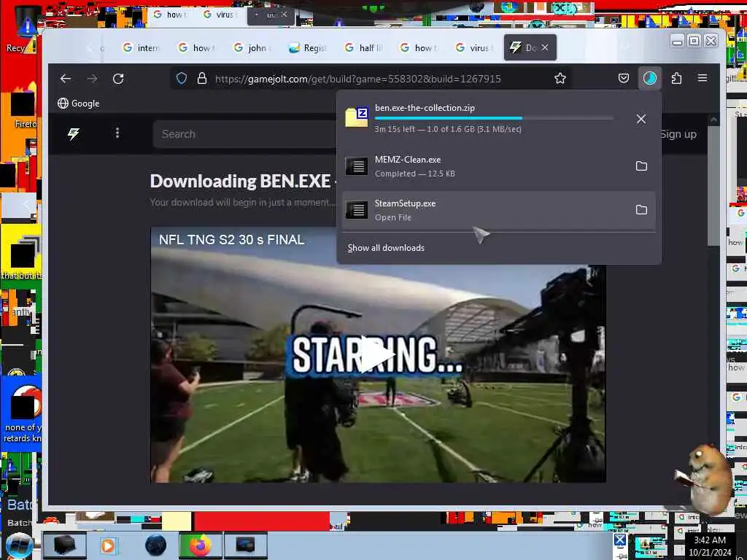
Task: Click the ben.exe-the-collection.zip file icon
Action: coord(356,117)
